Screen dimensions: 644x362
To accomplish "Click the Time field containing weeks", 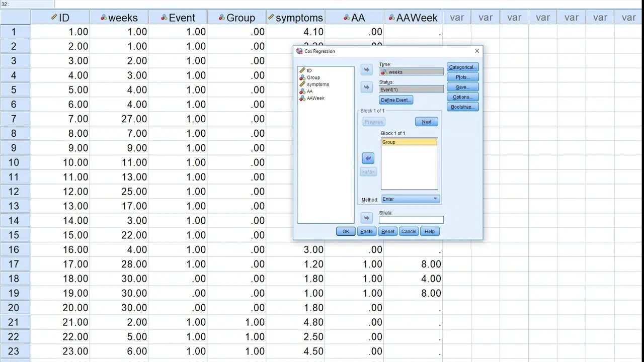I will point(411,72).
